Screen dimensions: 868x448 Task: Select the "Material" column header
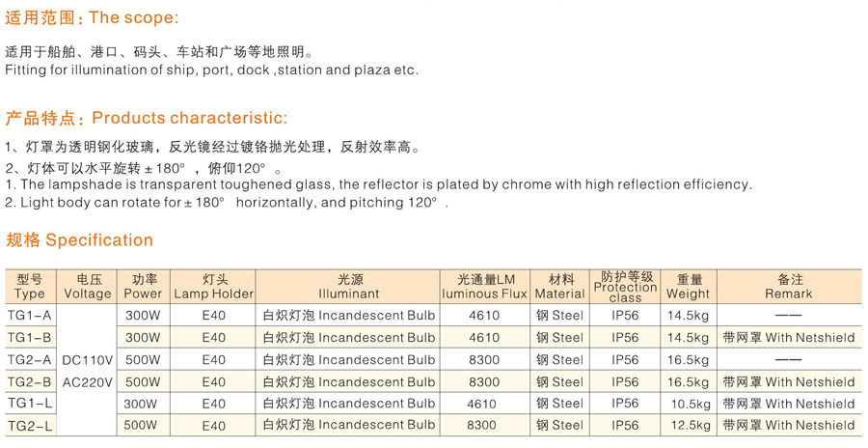pyautogui.click(x=560, y=287)
